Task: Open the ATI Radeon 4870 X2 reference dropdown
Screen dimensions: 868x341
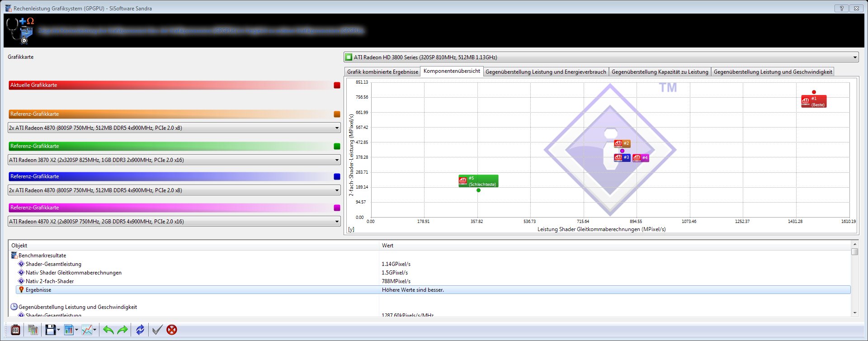Action: [337, 222]
